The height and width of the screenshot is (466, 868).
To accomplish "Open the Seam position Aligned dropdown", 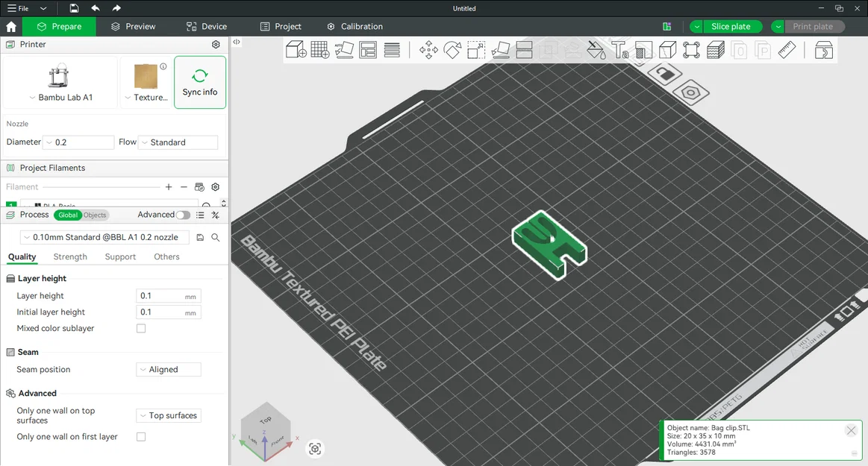I will (168, 369).
